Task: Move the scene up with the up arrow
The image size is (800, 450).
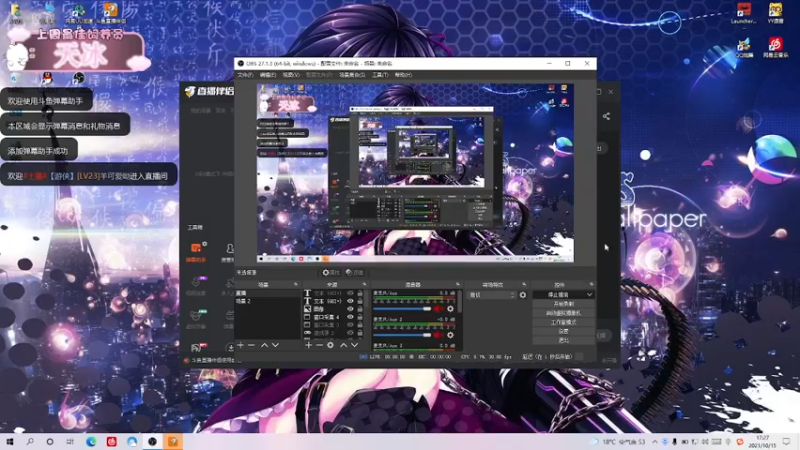Action: coord(264,345)
